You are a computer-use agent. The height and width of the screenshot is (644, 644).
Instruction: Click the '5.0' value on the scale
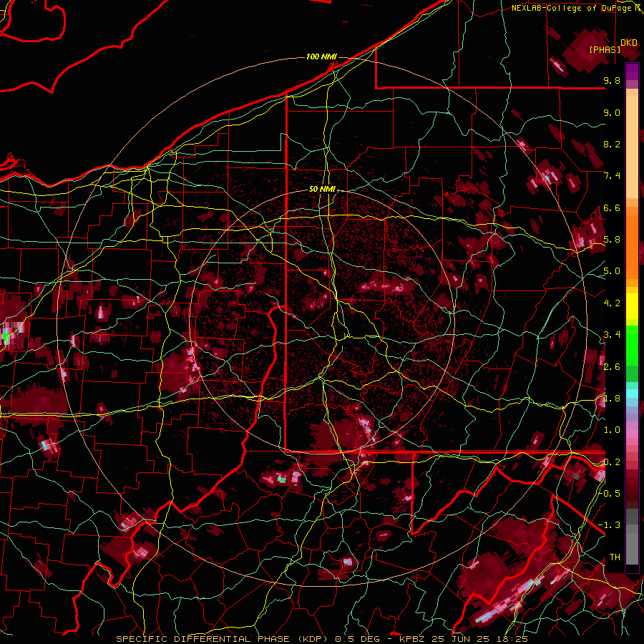[612, 271]
